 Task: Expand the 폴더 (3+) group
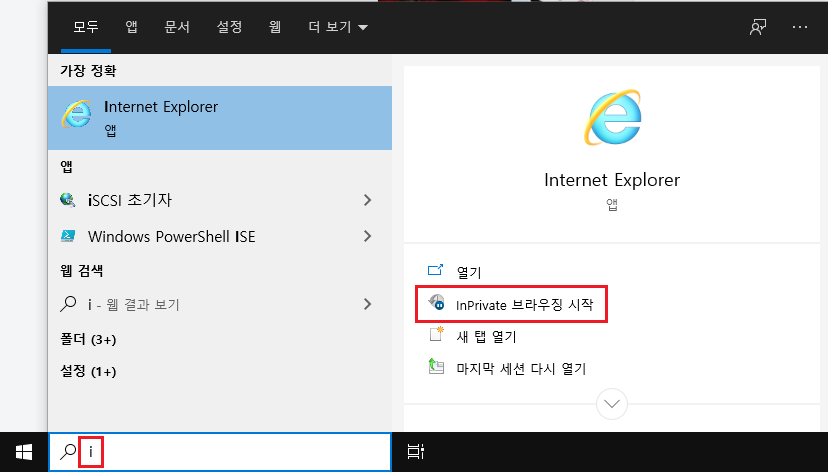[88, 339]
